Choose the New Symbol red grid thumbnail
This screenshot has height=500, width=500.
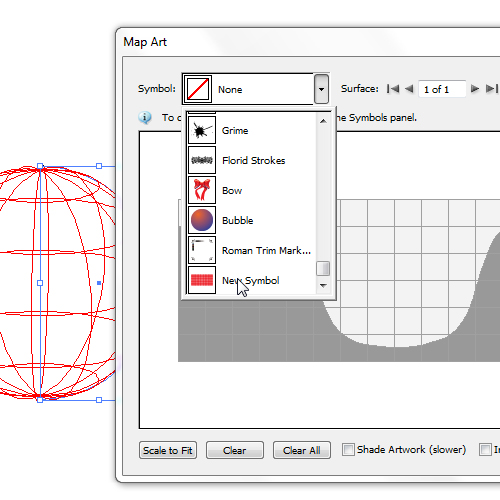point(202,280)
